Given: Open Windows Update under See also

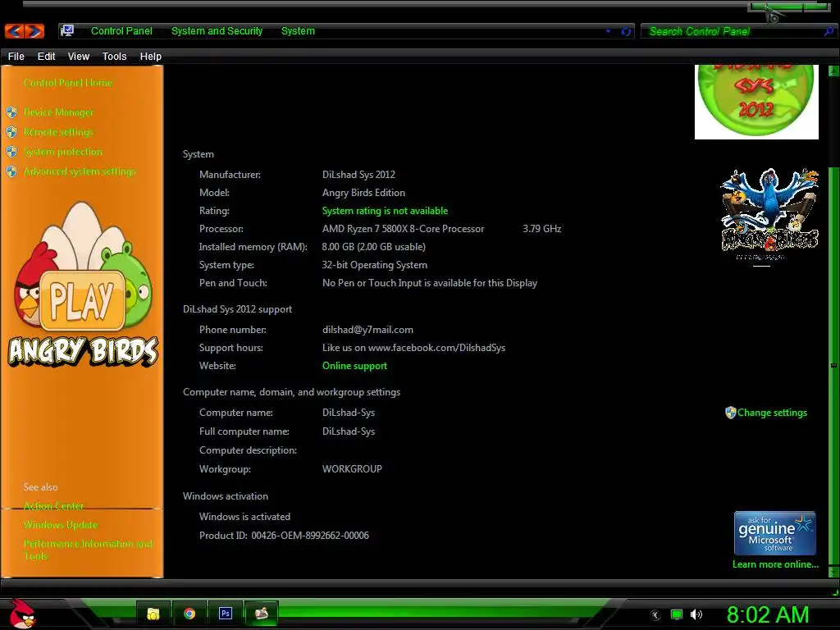Looking at the screenshot, I should (x=61, y=525).
